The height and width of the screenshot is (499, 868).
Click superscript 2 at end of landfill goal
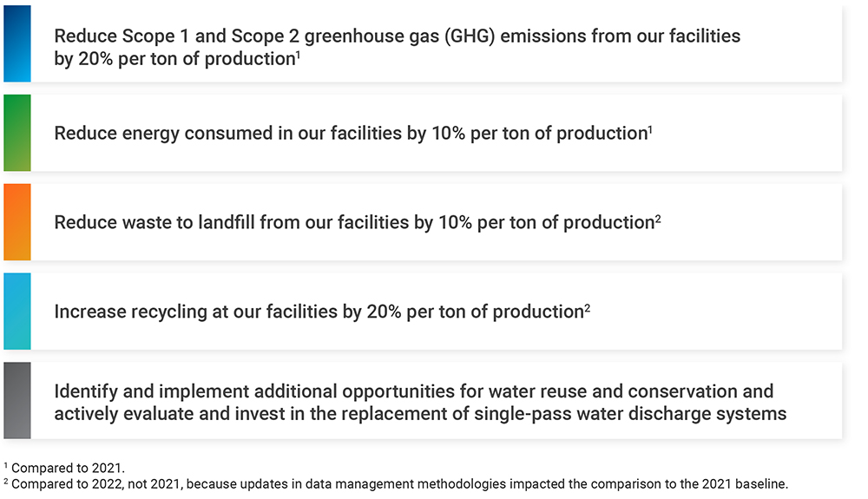[658, 219]
